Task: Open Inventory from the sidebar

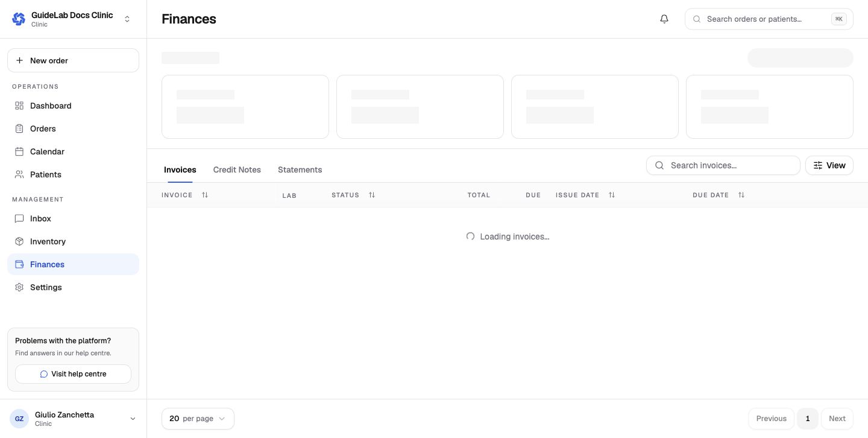Action: pyautogui.click(x=74, y=241)
